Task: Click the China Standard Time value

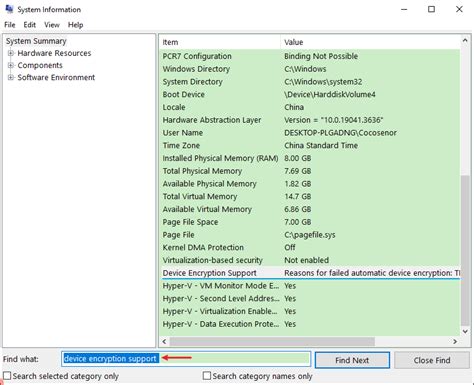Action: click(x=321, y=145)
